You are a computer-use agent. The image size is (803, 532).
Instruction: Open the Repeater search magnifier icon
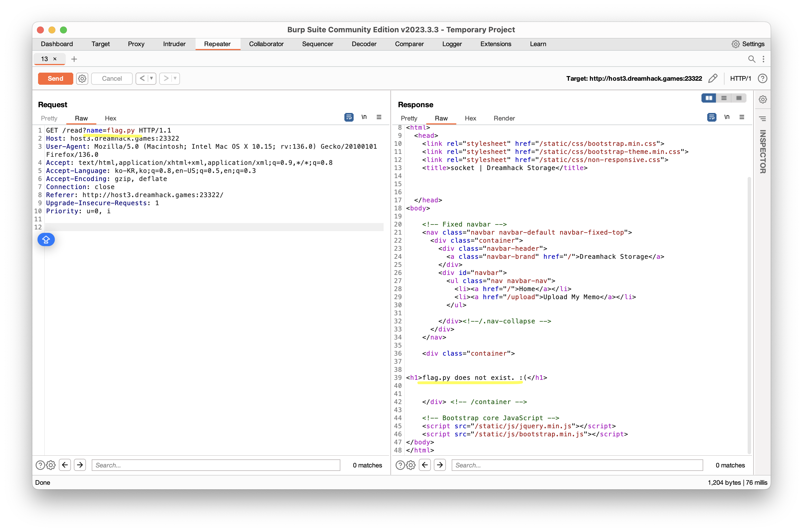click(751, 59)
